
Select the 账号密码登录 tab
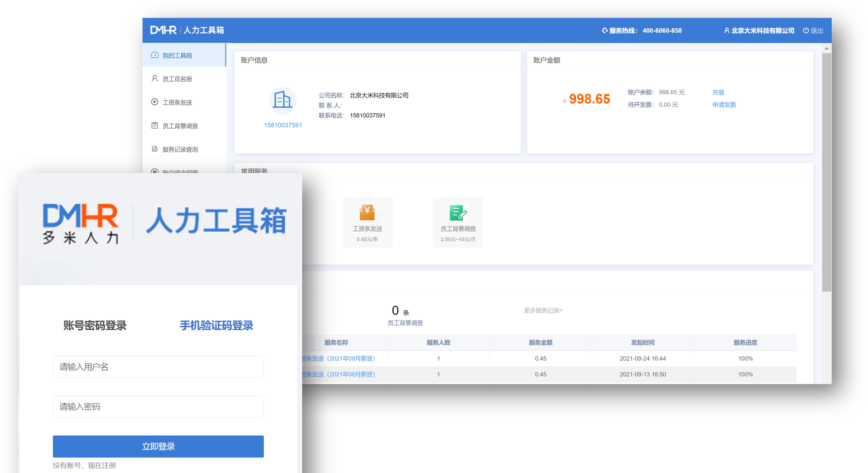(x=95, y=325)
